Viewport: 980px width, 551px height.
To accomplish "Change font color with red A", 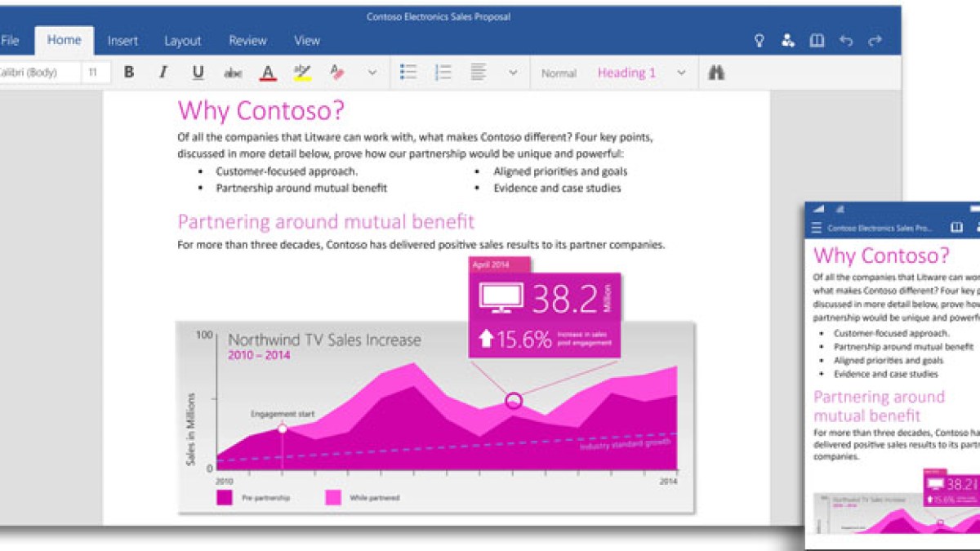I will click(268, 73).
